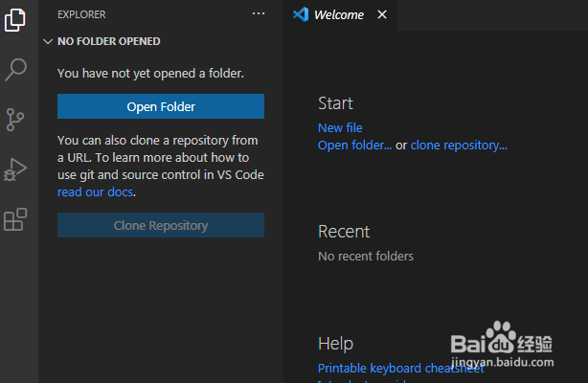Open the Extensions view

point(15,220)
